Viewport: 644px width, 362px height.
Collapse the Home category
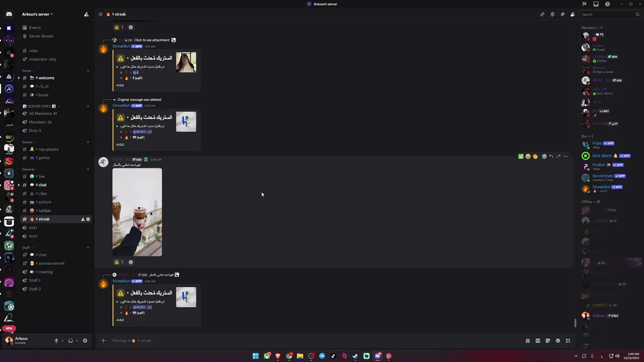[x=28, y=70]
